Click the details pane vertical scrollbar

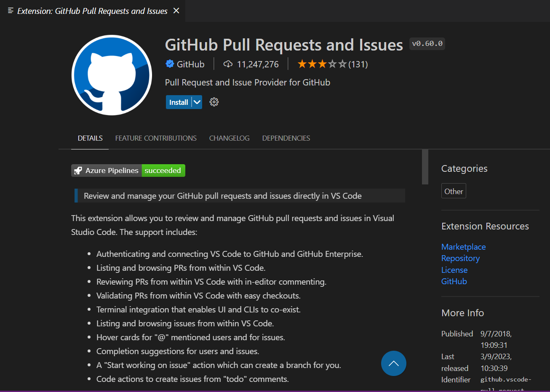425,167
